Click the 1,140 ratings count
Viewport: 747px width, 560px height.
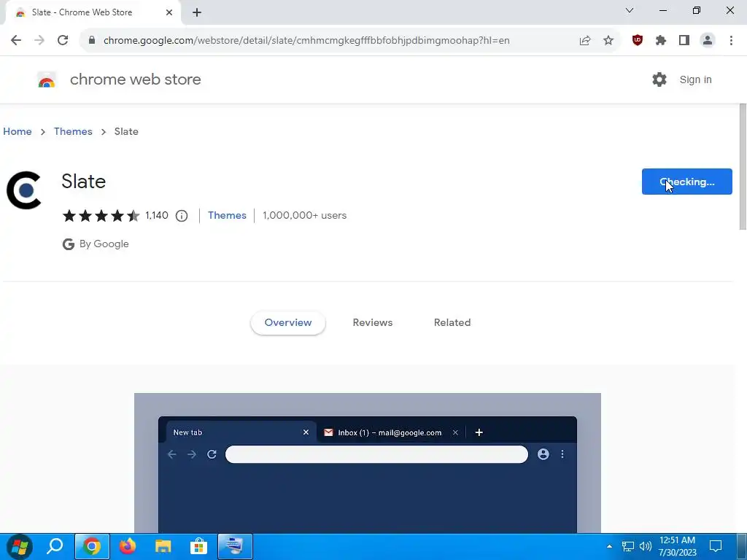(x=157, y=216)
